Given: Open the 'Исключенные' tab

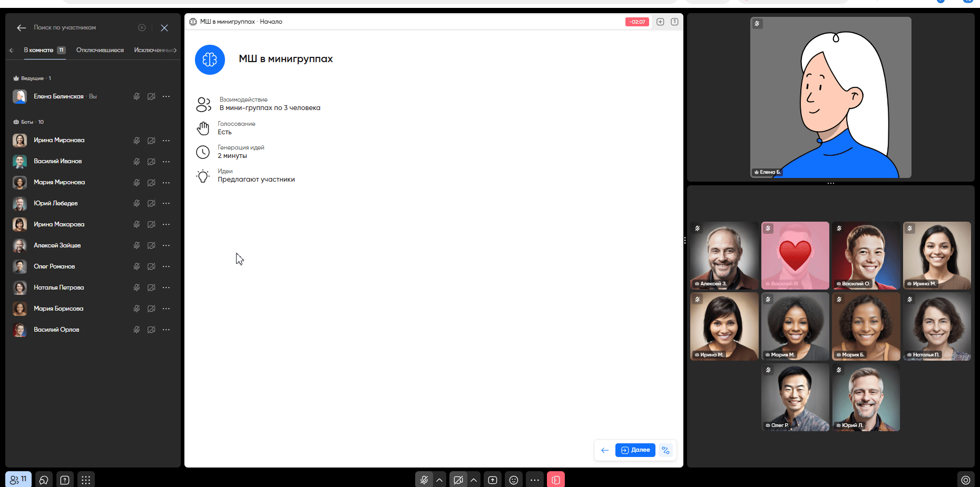Looking at the screenshot, I should pos(153,50).
